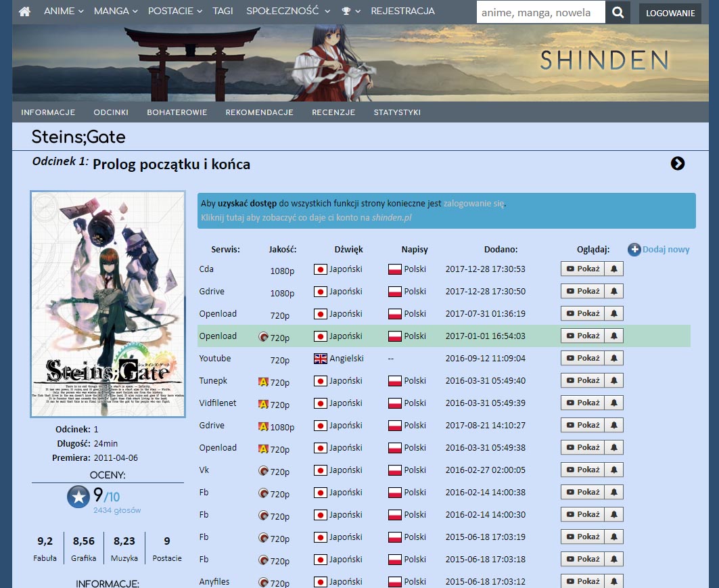719x588 pixels.
Task: Click the plus icon beside Dodaj nowy
Action: coord(634,250)
